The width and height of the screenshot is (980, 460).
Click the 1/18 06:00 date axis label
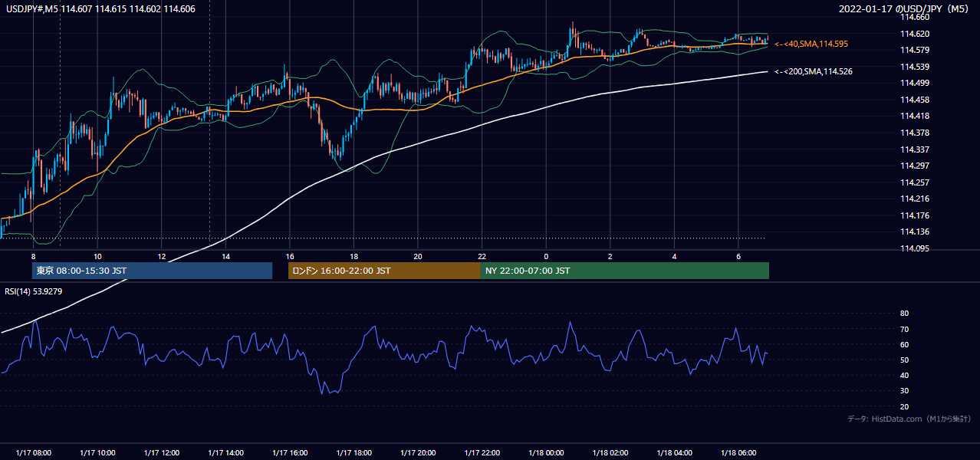(738, 452)
